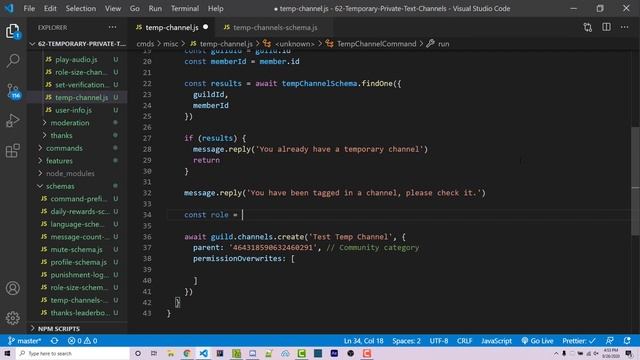640x360 pixels.
Task: Click the master branch indicator
Action: point(24,341)
